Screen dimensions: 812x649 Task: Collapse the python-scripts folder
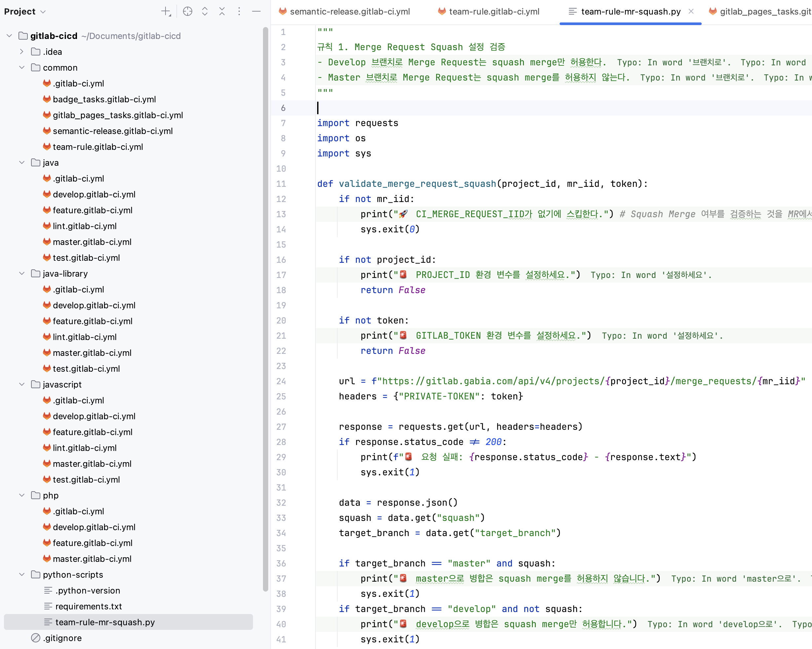21,574
